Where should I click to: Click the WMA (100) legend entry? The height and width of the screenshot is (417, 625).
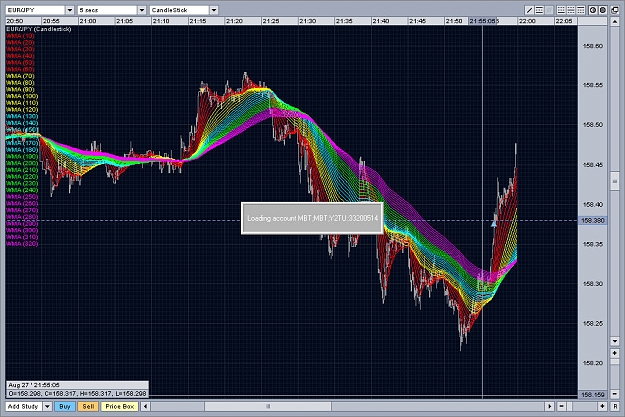click(22, 96)
